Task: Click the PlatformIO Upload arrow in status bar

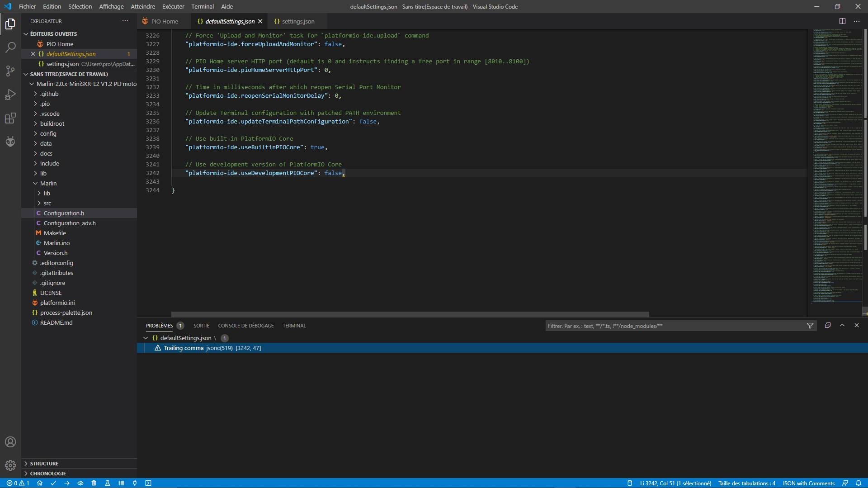Action: click(67, 483)
